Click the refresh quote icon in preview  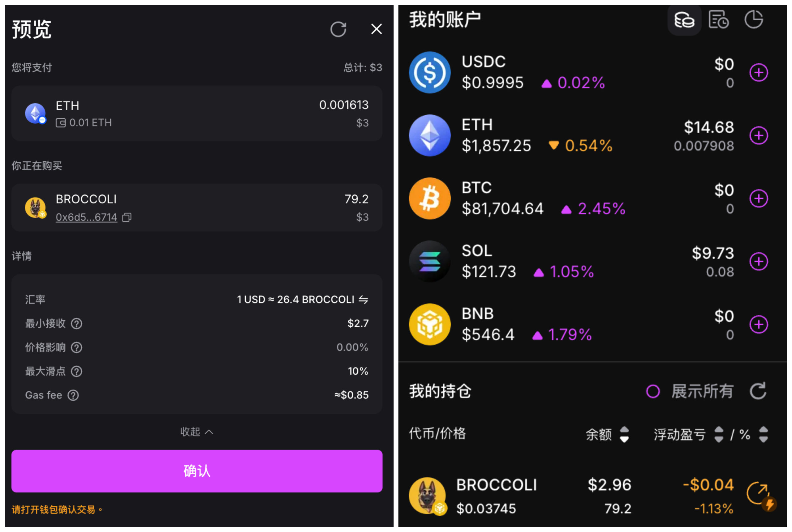[x=338, y=29]
